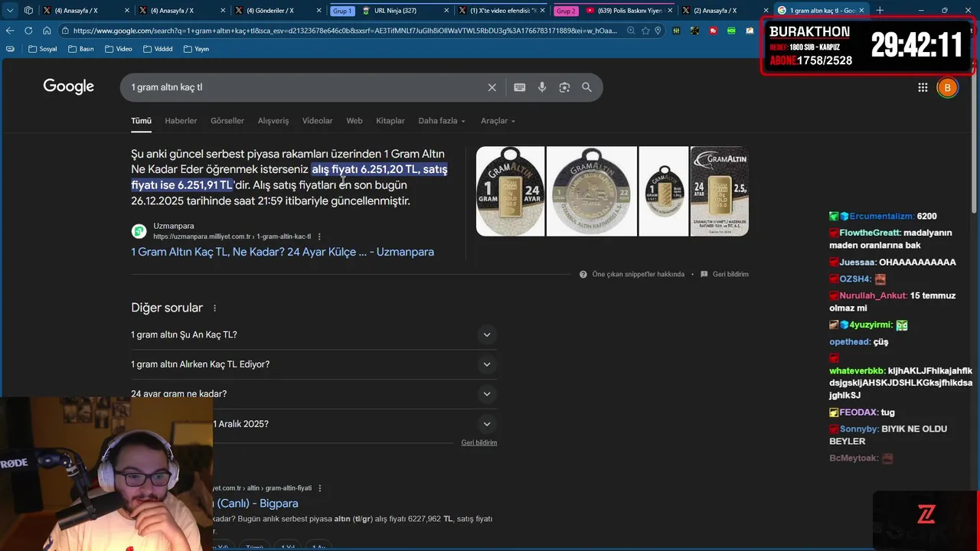The width and height of the screenshot is (980, 551).
Task: Open the Sosyal bookmarks folder
Action: [x=42, y=49]
